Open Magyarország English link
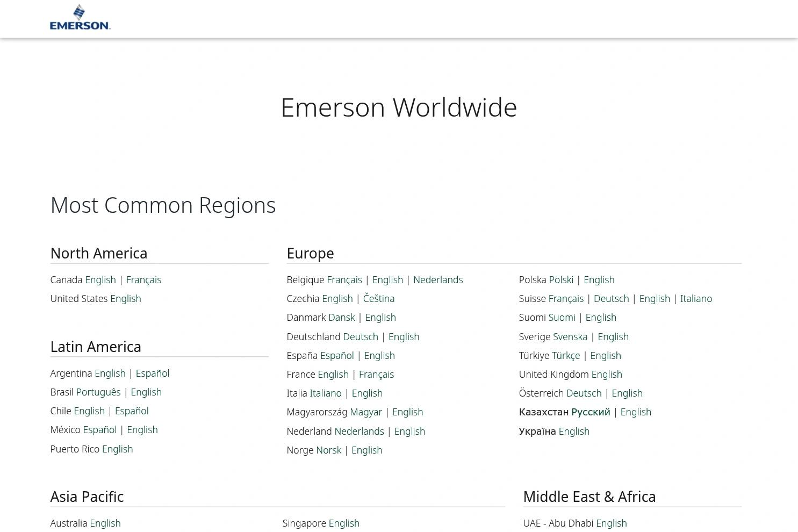798x532 pixels. click(408, 412)
